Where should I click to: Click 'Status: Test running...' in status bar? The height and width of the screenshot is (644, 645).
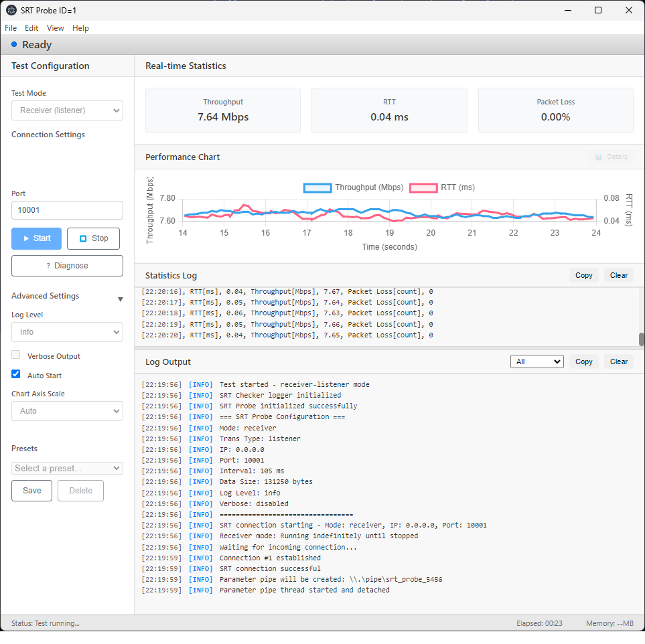point(46,624)
